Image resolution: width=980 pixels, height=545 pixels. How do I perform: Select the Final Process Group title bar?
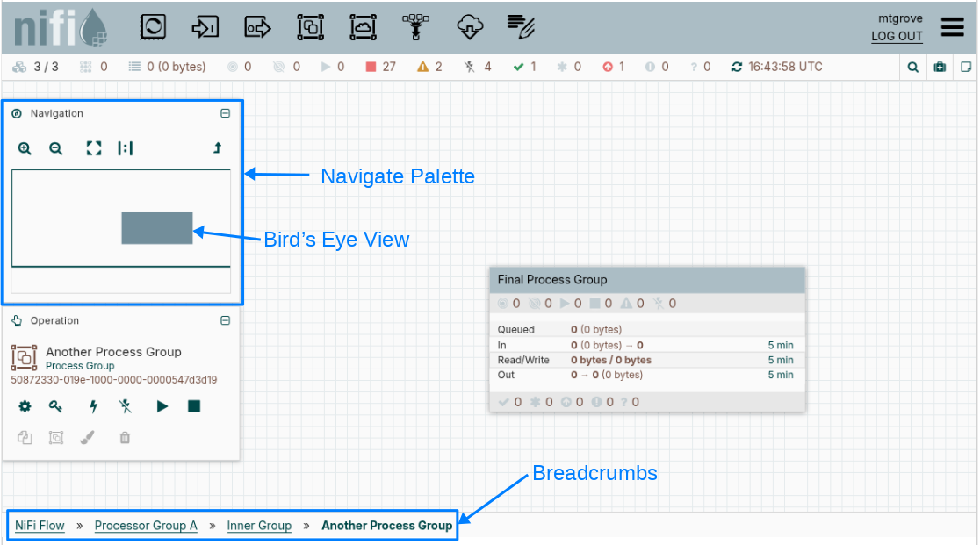click(x=647, y=280)
